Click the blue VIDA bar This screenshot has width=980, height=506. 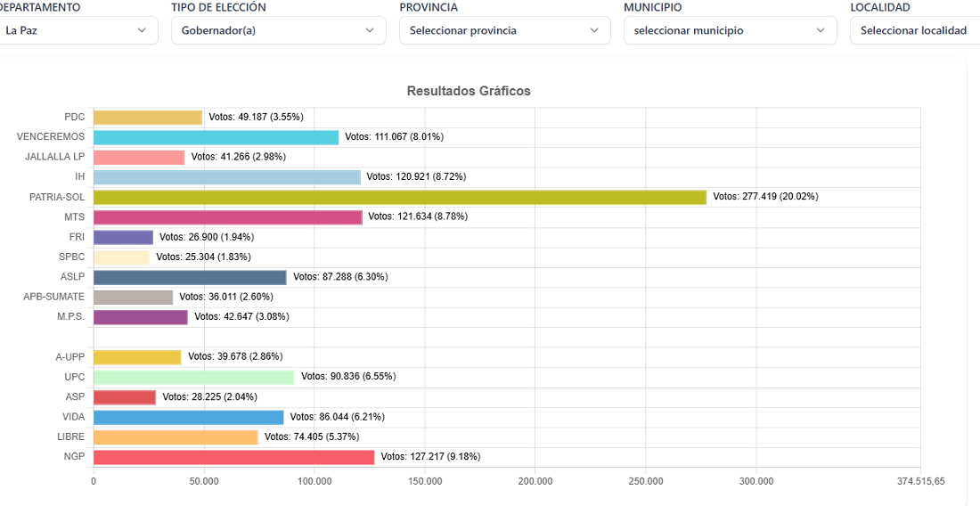[x=188, y=417]
